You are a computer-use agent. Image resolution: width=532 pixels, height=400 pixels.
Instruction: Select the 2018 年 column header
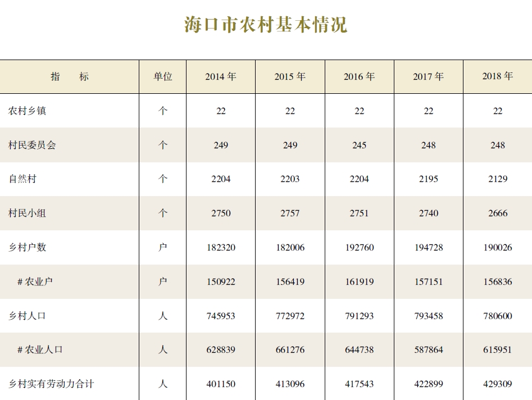498,76
